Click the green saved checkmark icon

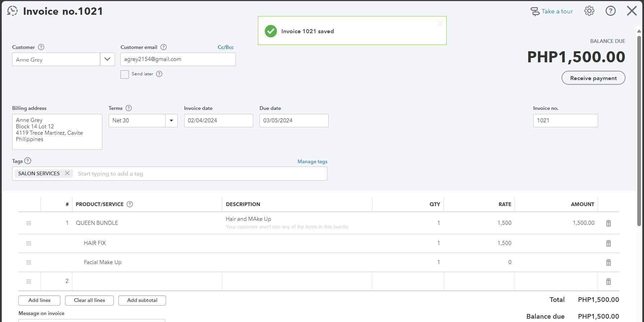(x=271, y=31)
